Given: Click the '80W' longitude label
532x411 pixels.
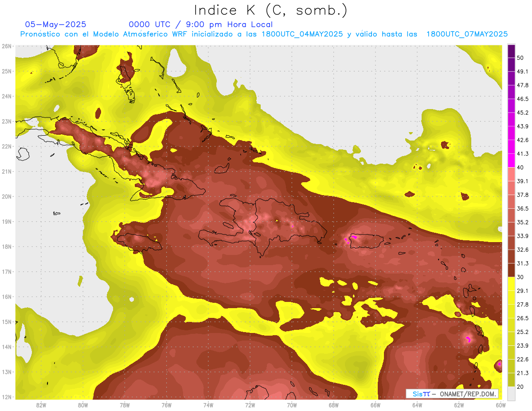Looking at the screenshot, I should 83,405.
